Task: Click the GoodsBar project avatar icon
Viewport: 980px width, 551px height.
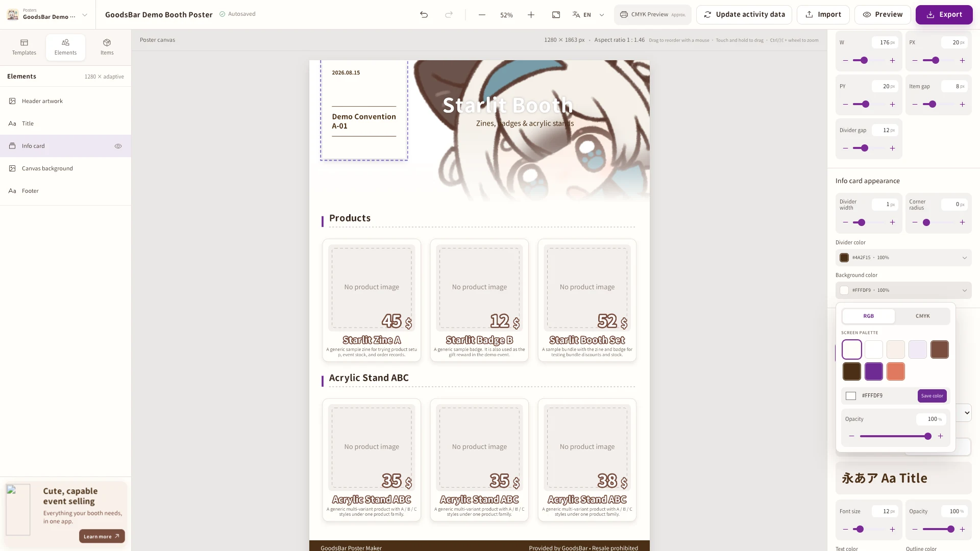Action: pos(13,14)
